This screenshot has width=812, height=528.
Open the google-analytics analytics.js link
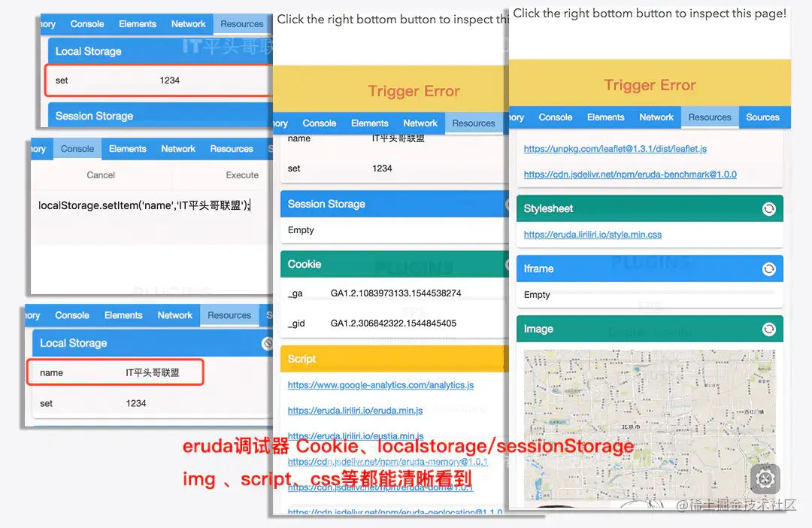tap(380, 385)
